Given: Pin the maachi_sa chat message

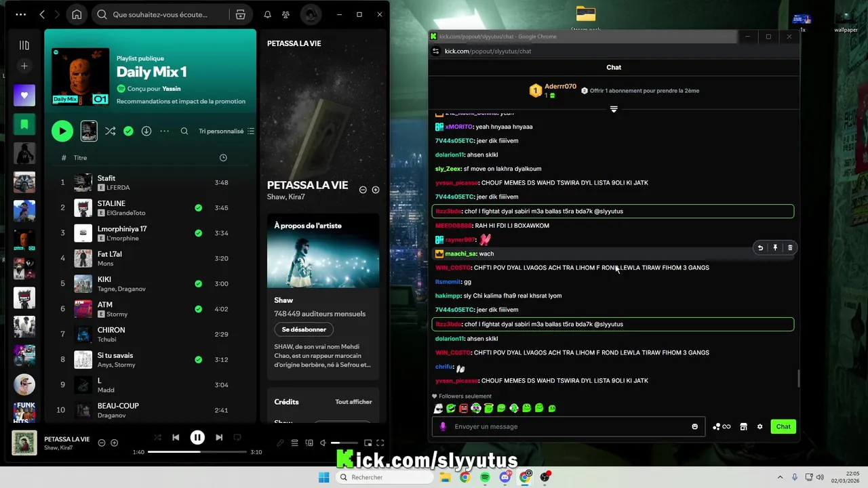Looking at the screenshot, I should pos(775,248).
